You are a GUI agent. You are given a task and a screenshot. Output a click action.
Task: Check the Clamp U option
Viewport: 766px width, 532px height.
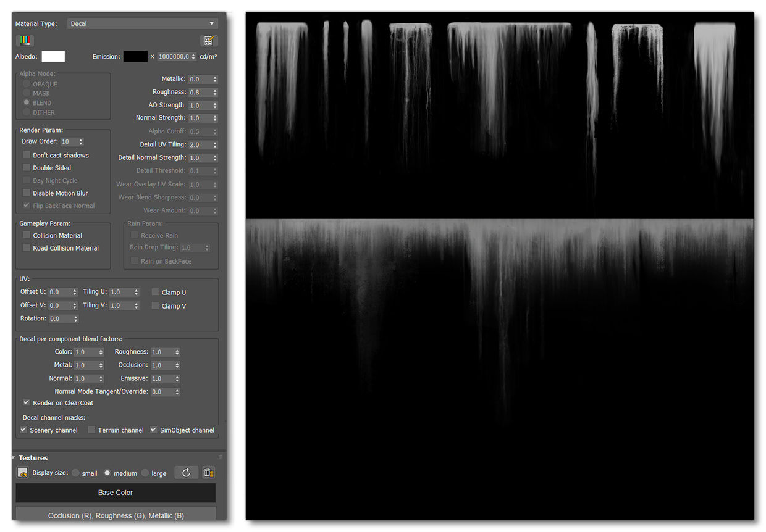pos(155,292)
